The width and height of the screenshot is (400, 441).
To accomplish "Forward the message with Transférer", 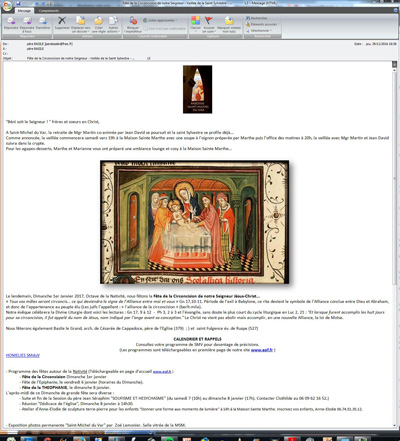I will click(43, 24).
